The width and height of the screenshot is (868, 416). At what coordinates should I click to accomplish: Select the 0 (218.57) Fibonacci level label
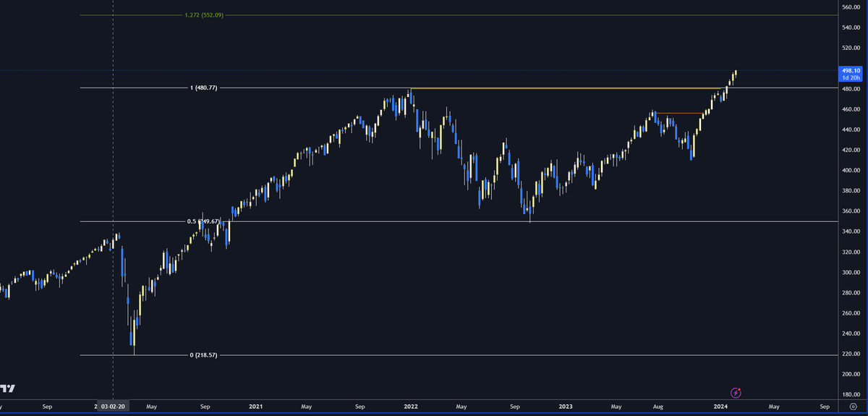203,355
